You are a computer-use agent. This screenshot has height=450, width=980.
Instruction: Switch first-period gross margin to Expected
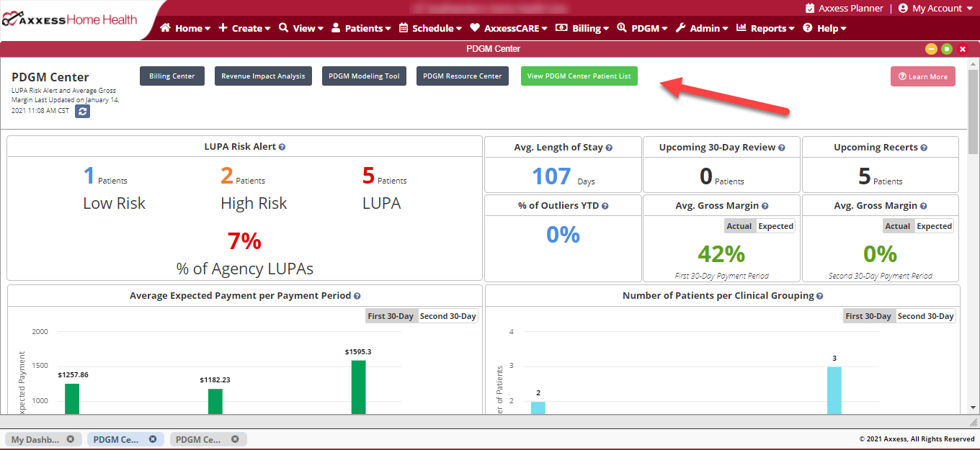click(x=775, y=226)
